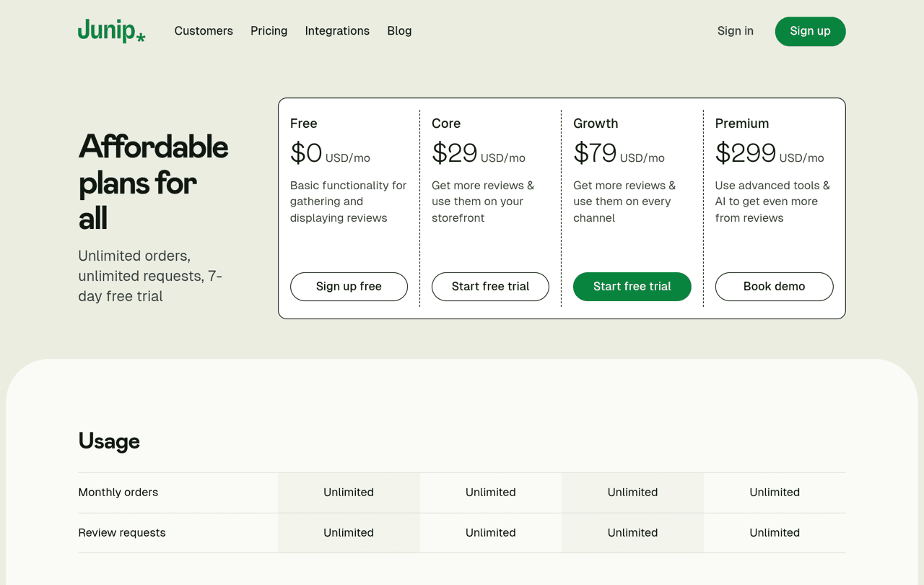Click the Use advanced tools & AI description

[x=772, y=201]
